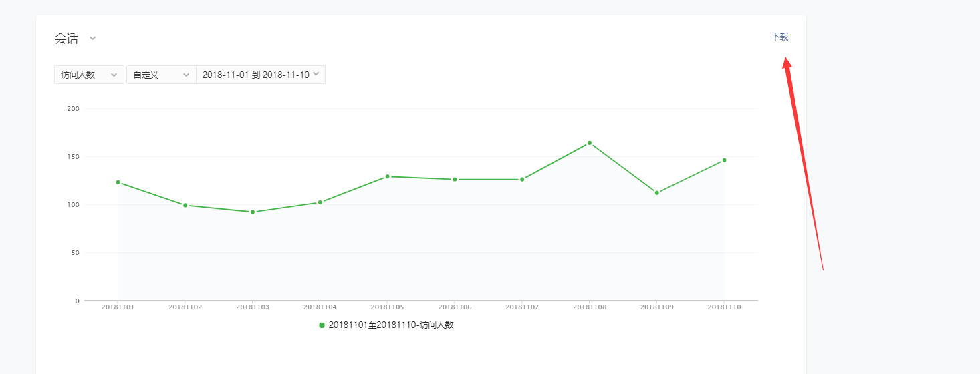Open the 访问人数 metric dropdown
Image resolution: width=980 pixels, height=374 pixels.
pos(89,75)
